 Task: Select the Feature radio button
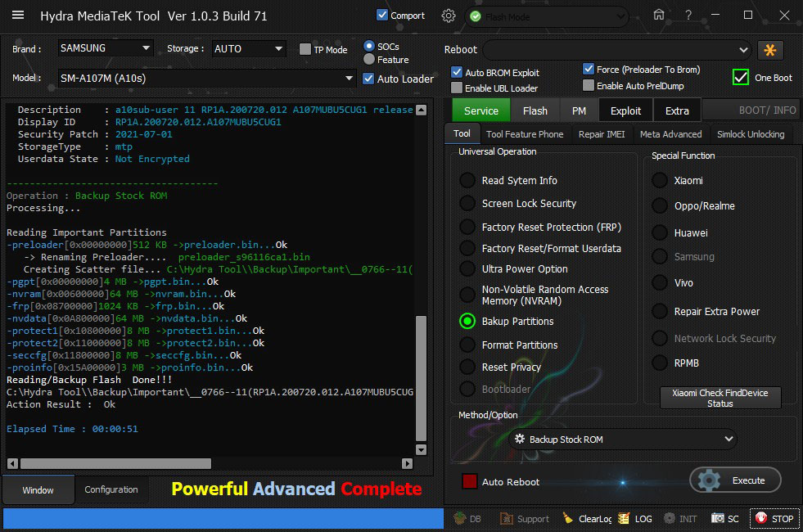[368, 60]
